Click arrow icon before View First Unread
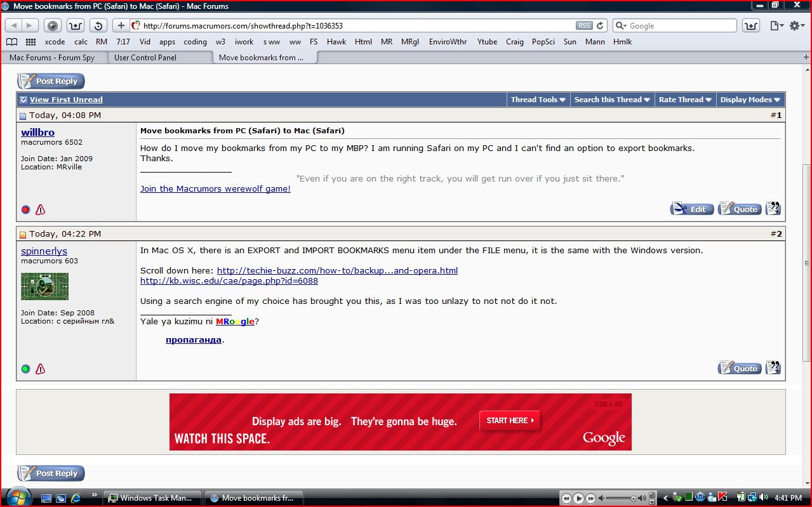 point(23,100)
